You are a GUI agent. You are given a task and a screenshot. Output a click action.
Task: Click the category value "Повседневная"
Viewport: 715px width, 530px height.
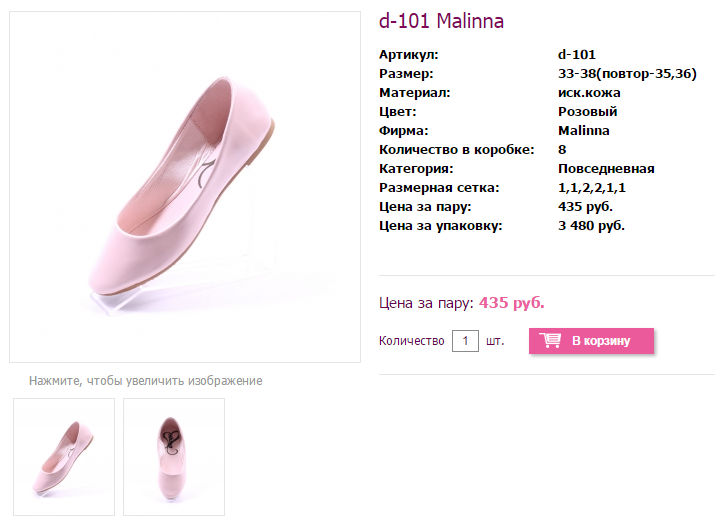[606, 169]
